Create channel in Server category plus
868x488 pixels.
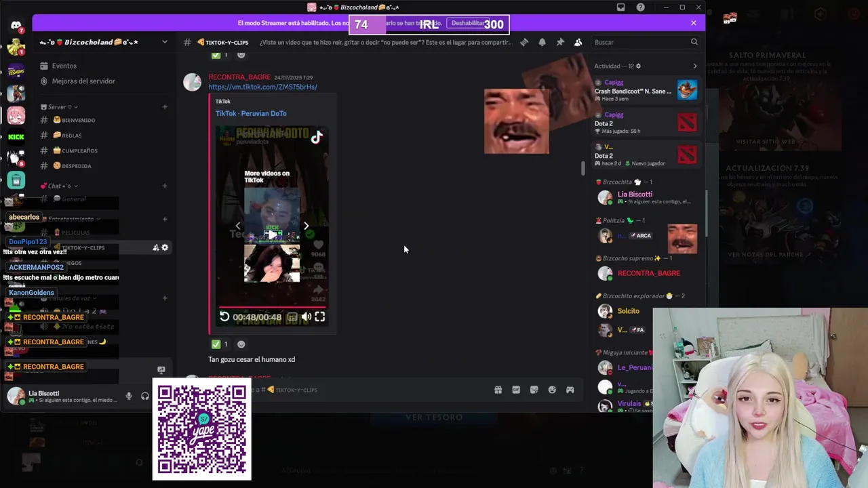tap(165, 106)
